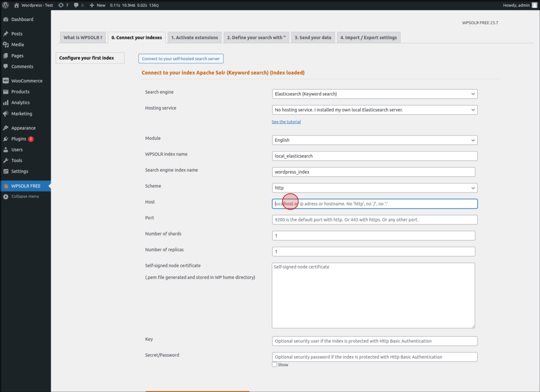
Task: Select the WPSOLR FREE menu icon
Action: [5, 186]
